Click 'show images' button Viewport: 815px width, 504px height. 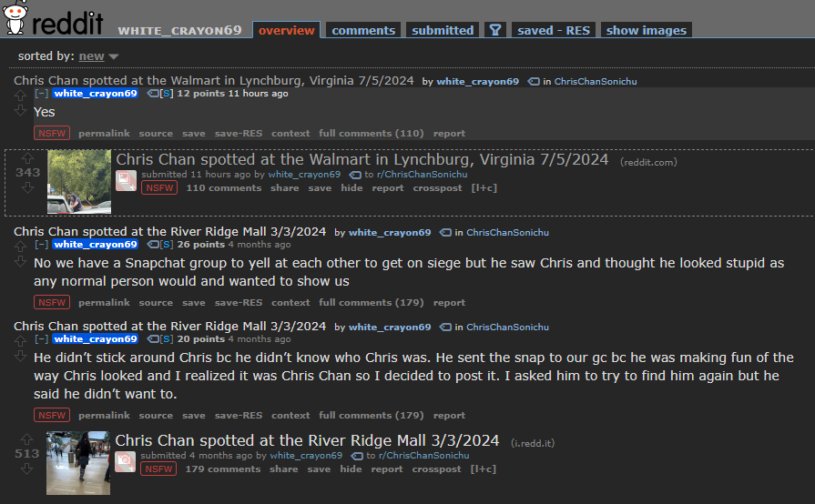pos(646,30)
